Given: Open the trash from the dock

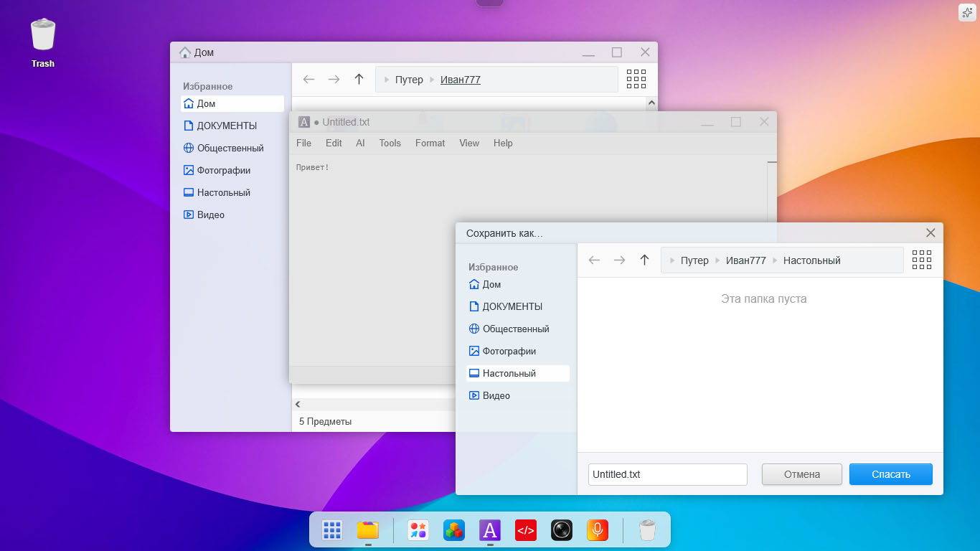Looking at the screenshot, I should coord(647,530).
